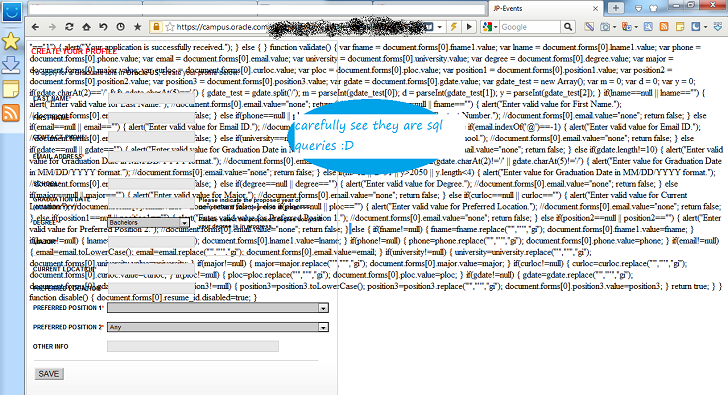
Task: Click the Google search magnifier button
Action: tap(567, 27)
